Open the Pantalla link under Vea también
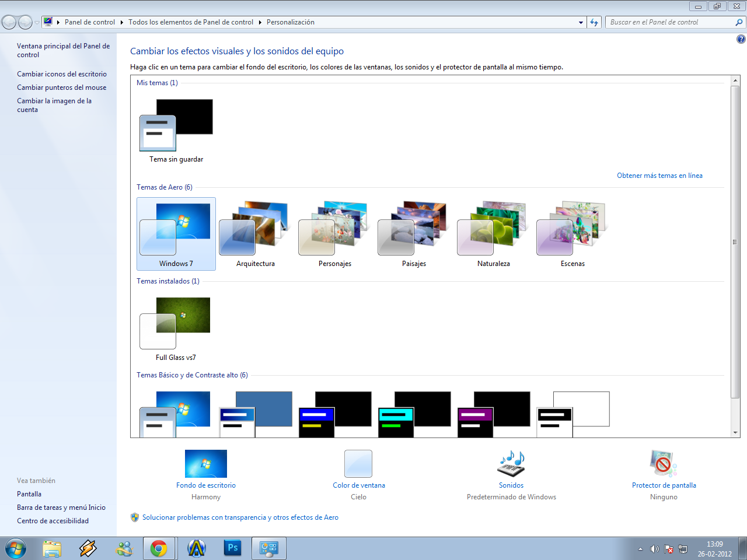This screenshot has width=747, height=560. [29, 494]
